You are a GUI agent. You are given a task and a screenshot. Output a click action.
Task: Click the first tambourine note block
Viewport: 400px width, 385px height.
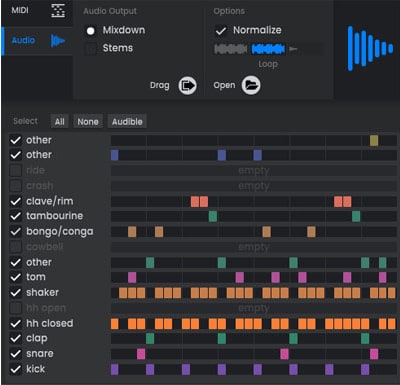[213, 216]
